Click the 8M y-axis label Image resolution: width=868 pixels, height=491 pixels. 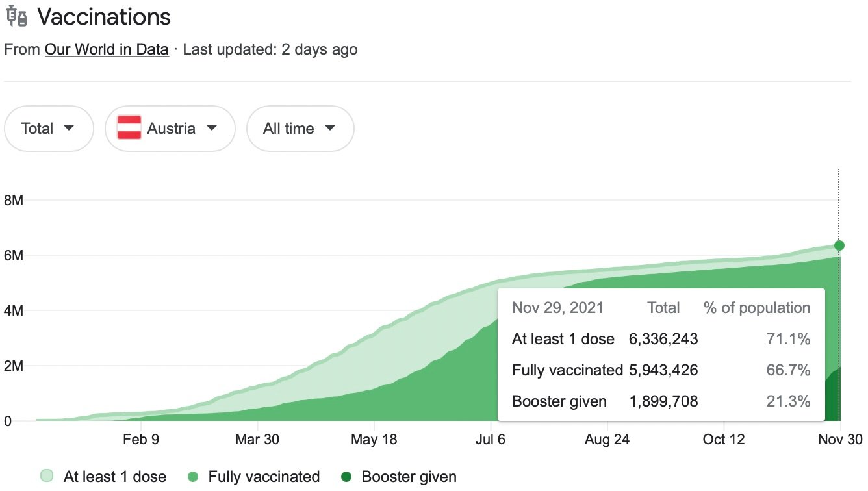[14, 200]
